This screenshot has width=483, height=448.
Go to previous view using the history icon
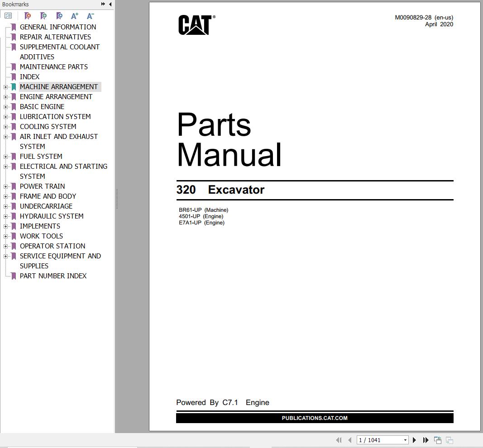(x=437, y=440)
